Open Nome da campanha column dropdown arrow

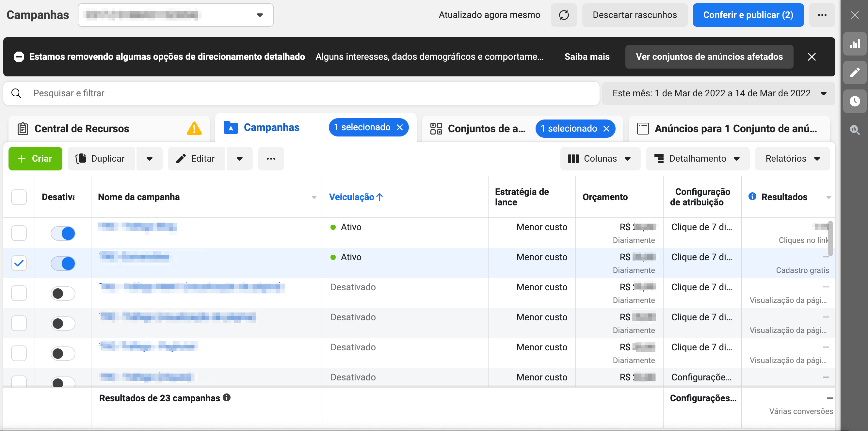click(314, 198)
